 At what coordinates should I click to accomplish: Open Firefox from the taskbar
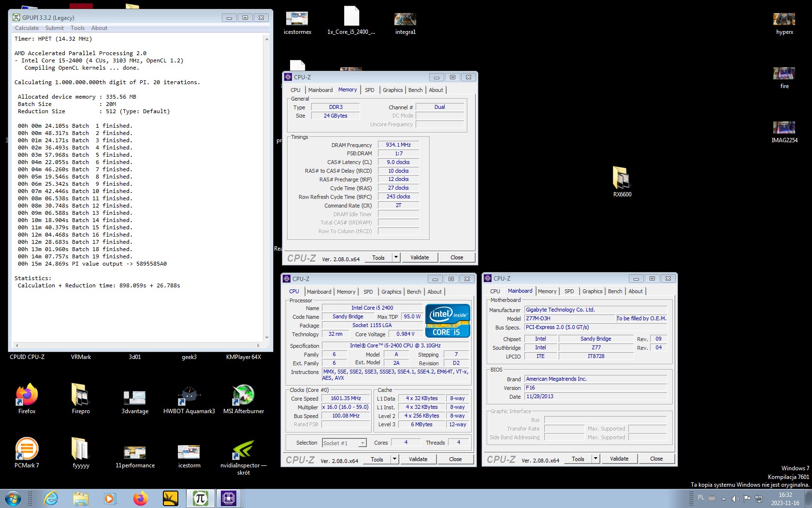tap(140, 498)
